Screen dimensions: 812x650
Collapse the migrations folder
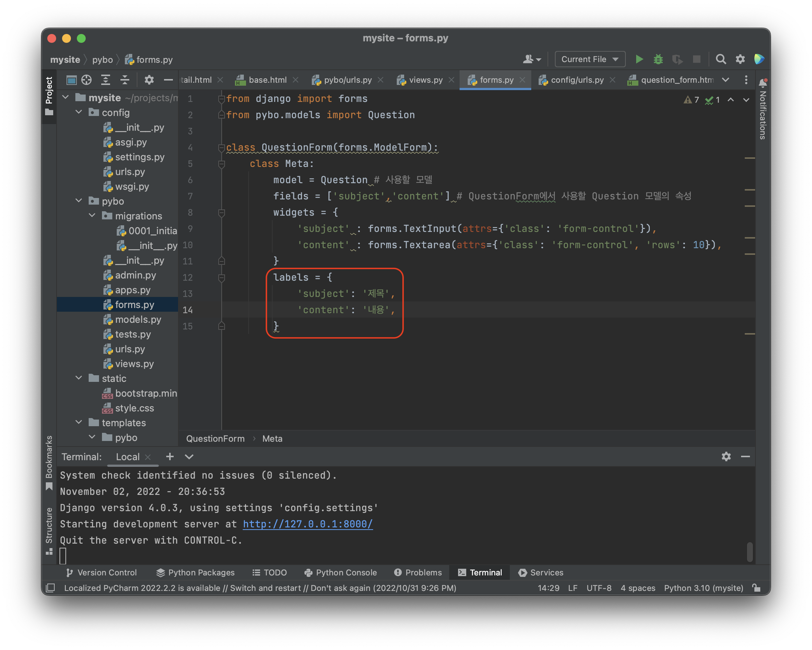pos(92,216)
